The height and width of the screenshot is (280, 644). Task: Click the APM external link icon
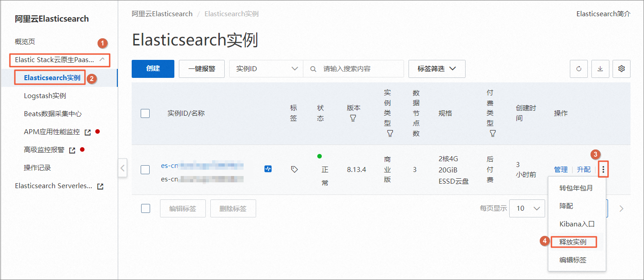(x=88, y=132)
